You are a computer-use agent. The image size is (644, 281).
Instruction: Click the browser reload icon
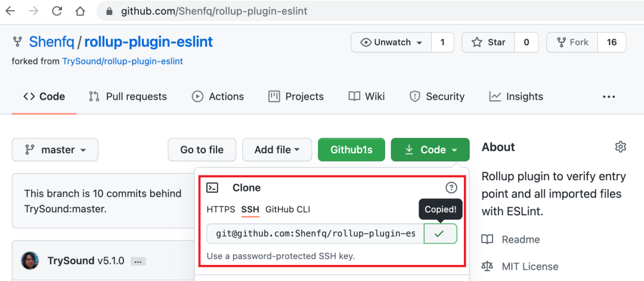point(57,11)
